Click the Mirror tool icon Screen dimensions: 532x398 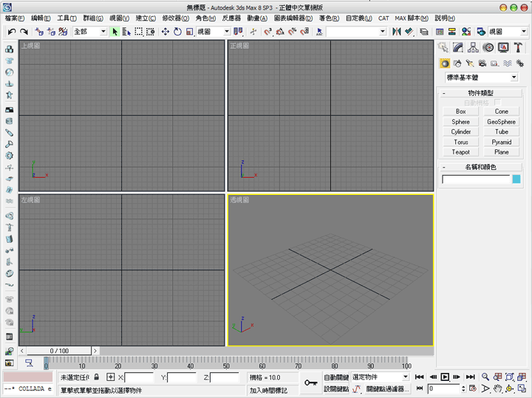[x=397, y=32]
